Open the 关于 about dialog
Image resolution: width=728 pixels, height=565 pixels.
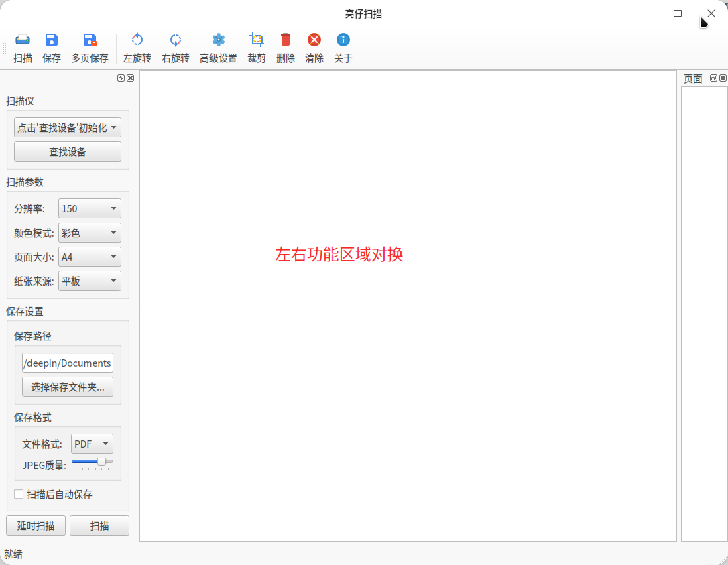pyautogui.click(x=343, y=40)
